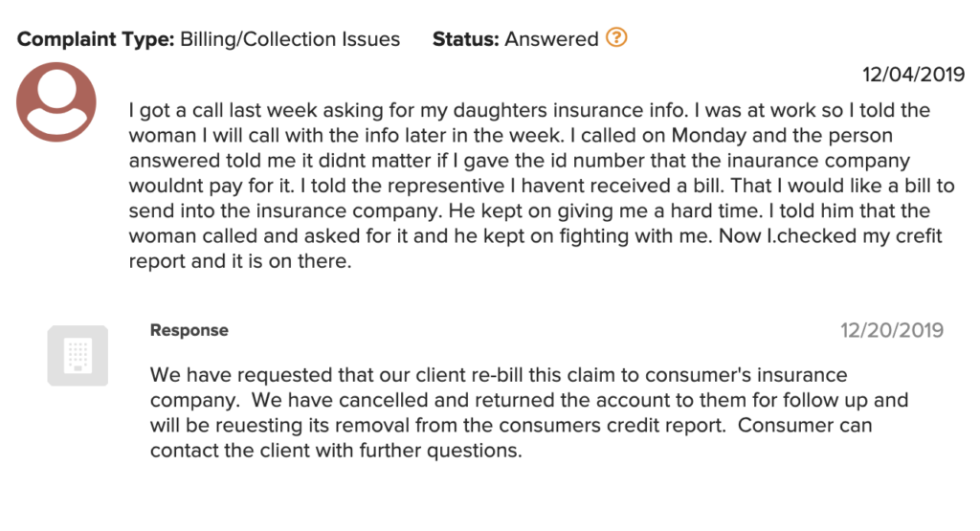
Task: Click the gray business building response icon
Action: [x=78, y=356]
